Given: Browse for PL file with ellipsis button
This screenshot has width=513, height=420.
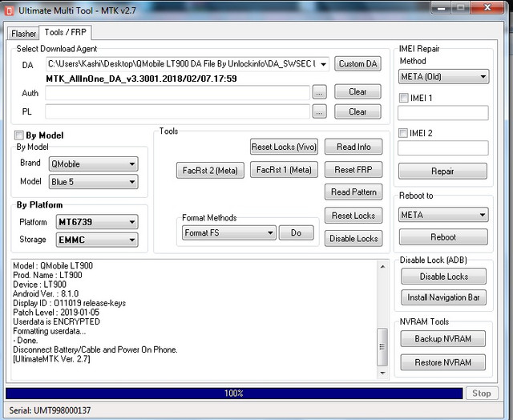Looking at the screenshot, I should click(x=319, y=112).
